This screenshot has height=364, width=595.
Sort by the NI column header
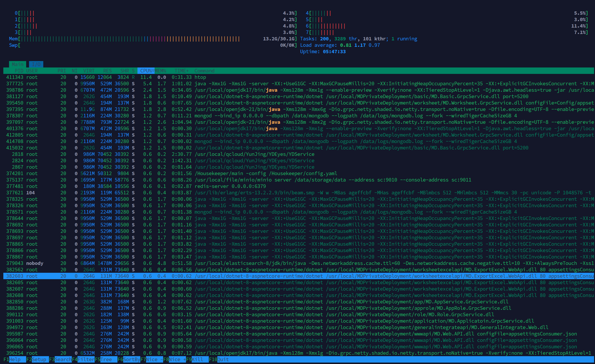[x=75, y=71]
